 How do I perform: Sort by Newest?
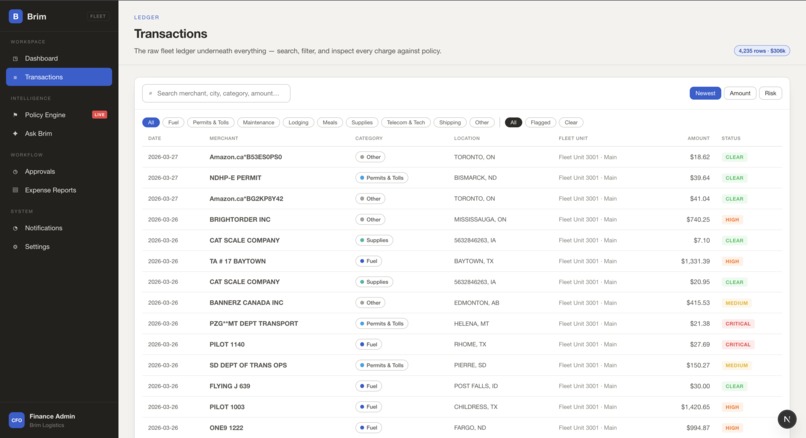[x=705, y=93]
